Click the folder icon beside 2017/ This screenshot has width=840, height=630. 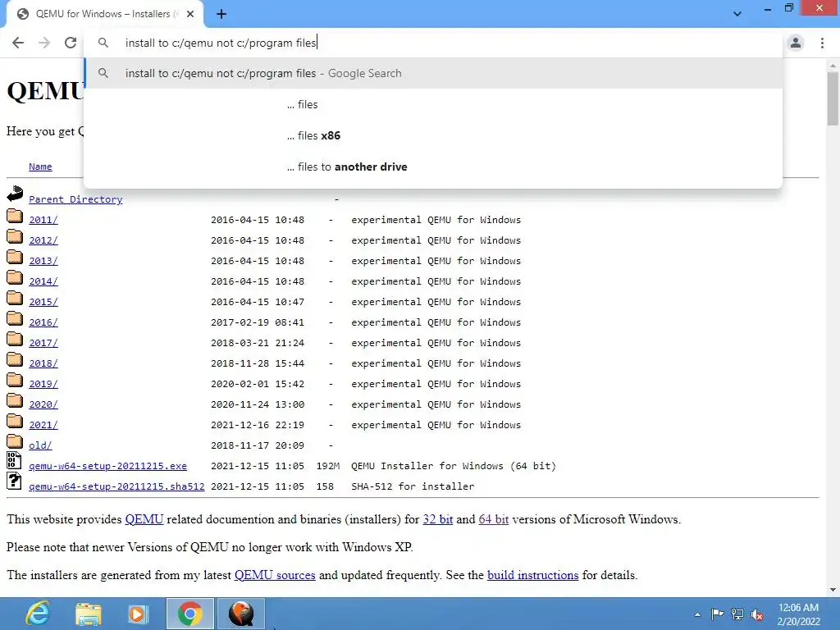[x=15, y=339]
